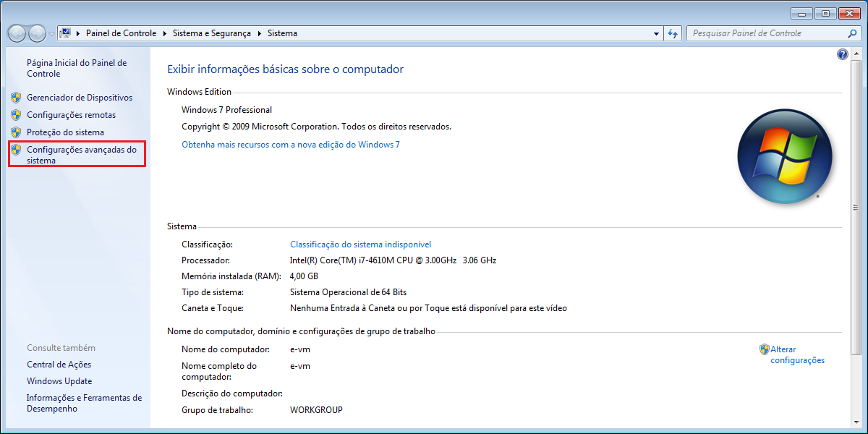Image resolution: width=868 pixels, height=434 pixels.
Task: Go back using the Back arrow button
Action: [17, 33]
